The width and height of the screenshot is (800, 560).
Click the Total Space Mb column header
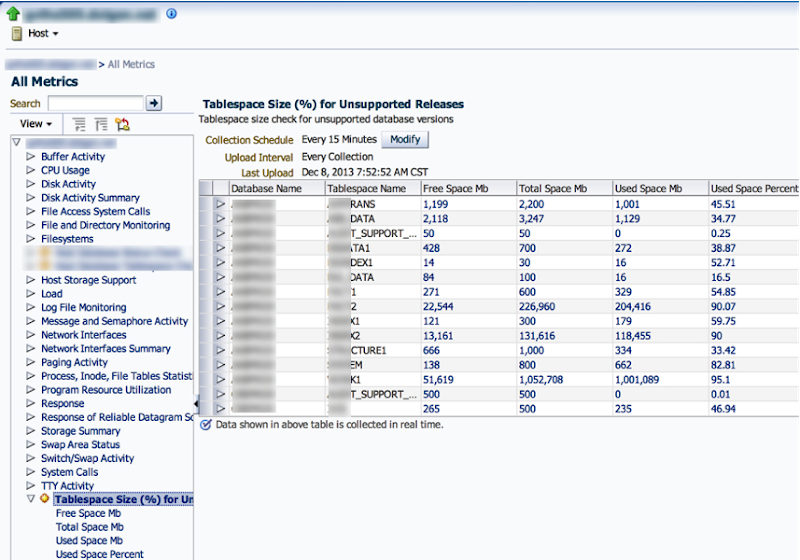pos(564,189)
